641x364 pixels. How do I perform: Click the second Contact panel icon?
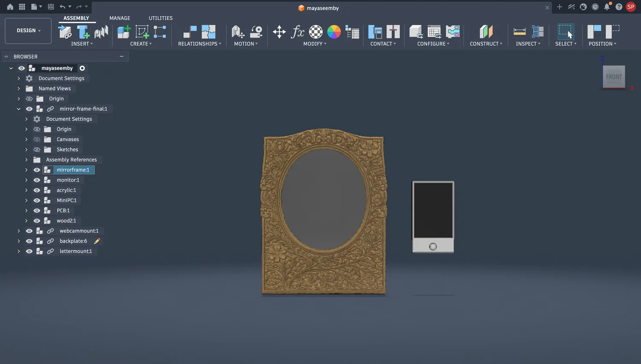click(x=393, y=32)
